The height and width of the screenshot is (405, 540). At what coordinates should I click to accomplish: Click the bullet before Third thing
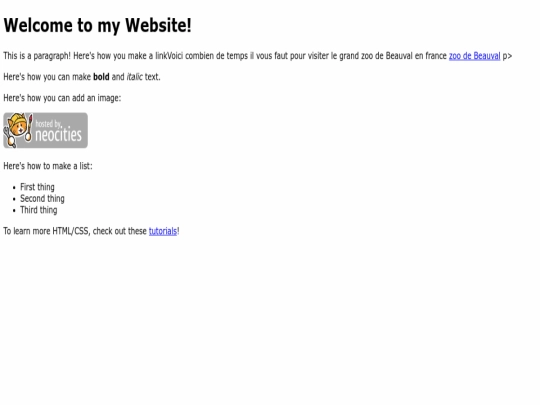[x=14, y=211]
